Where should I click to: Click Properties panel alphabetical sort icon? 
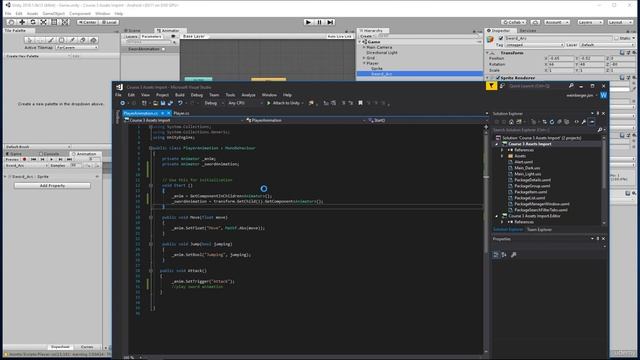pos(504,255)
